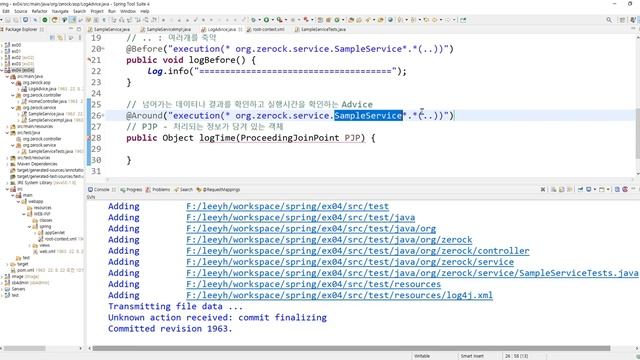Screen dimensions: 640x360
Task: Click the green Run toolbar icon
Action: 266,20
